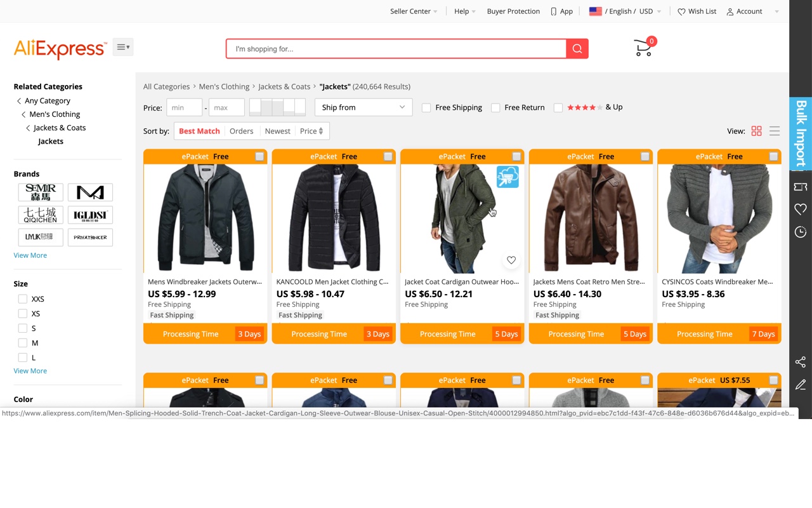Click the coupons icon in the right sidebar

[800, 186]
